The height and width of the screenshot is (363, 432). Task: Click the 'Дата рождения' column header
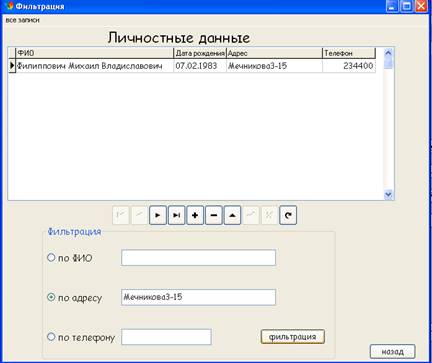[200, 53]
